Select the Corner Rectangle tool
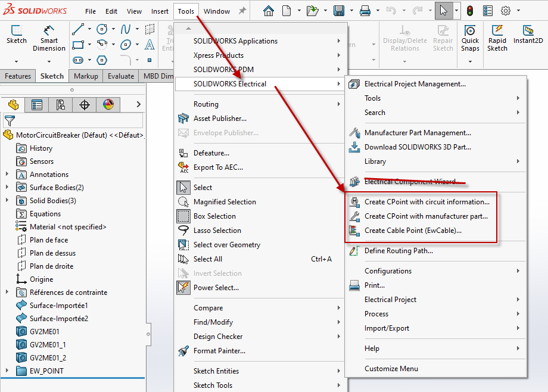548x392 pixels. (78, 45)
